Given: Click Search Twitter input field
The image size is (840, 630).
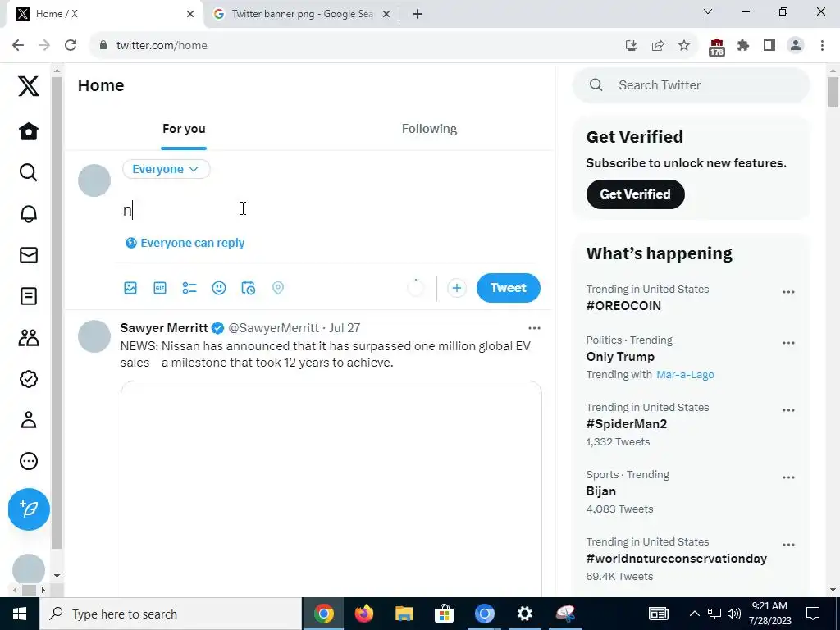Looking at the screenshot, I should 691,85.
